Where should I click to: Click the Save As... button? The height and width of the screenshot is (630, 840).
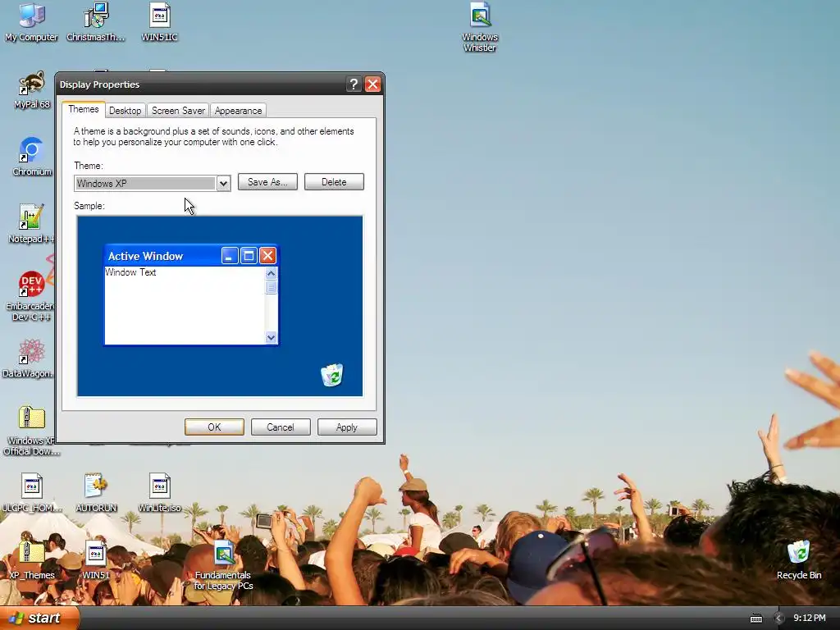point(267,182)
